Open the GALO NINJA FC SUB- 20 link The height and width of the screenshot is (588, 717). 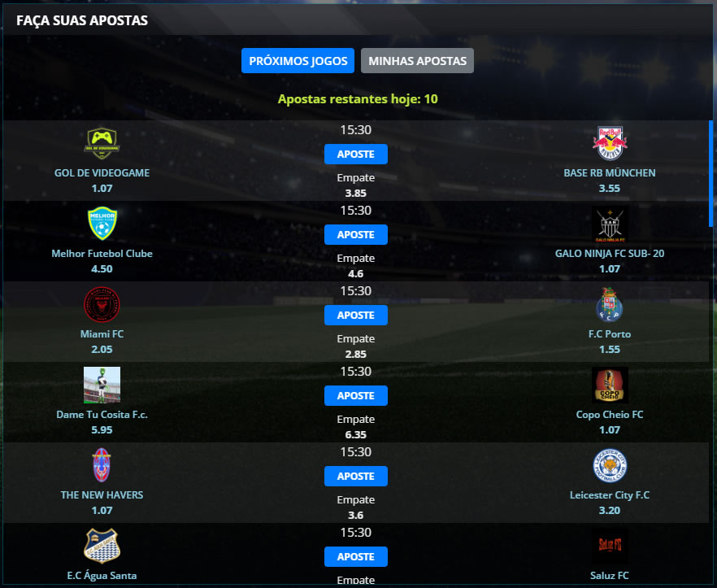coord(610,254)
